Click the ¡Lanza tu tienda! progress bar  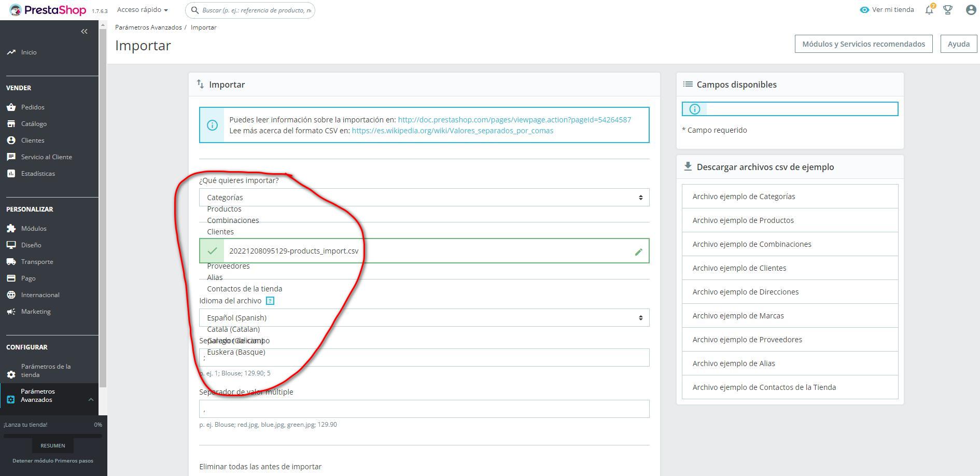[x=53, y=436]
